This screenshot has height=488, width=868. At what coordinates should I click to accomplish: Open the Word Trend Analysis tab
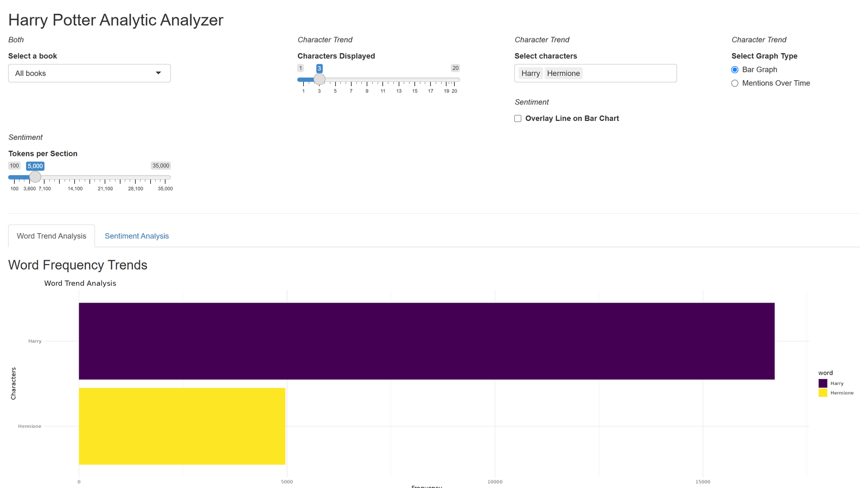point(52,236)
